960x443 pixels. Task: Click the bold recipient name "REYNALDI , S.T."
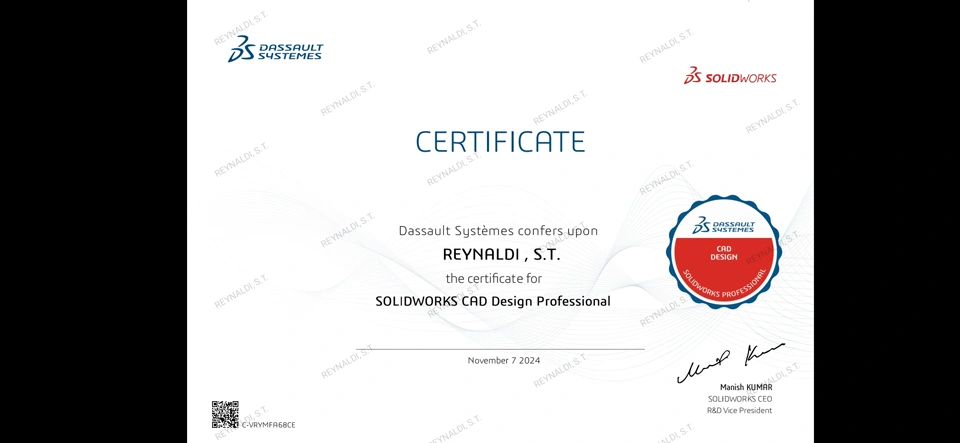coord(501,254)
